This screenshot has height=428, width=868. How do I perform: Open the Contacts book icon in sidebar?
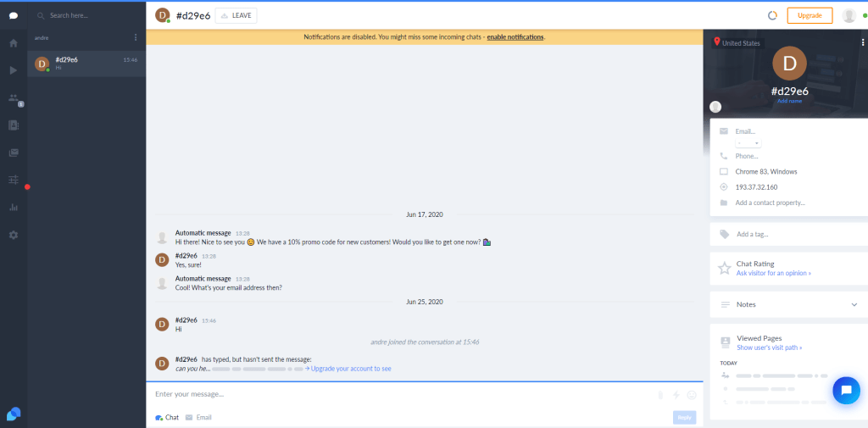tap(14, 125)
